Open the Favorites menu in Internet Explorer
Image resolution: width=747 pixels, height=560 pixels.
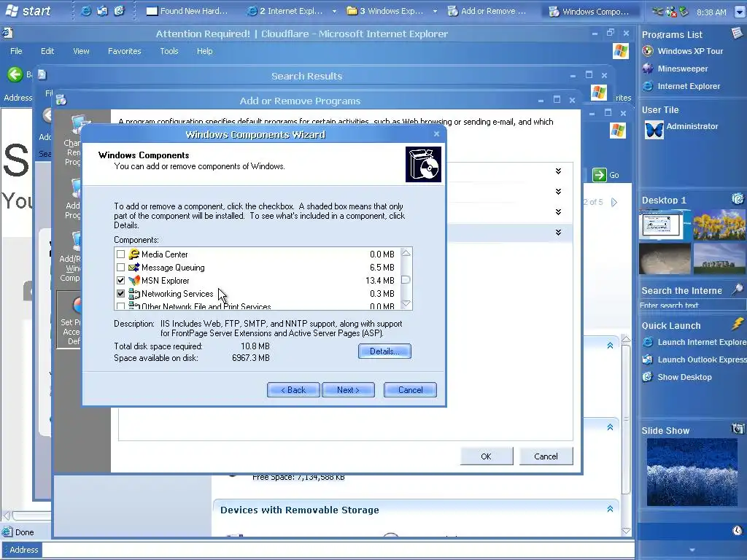click(124, 51)
